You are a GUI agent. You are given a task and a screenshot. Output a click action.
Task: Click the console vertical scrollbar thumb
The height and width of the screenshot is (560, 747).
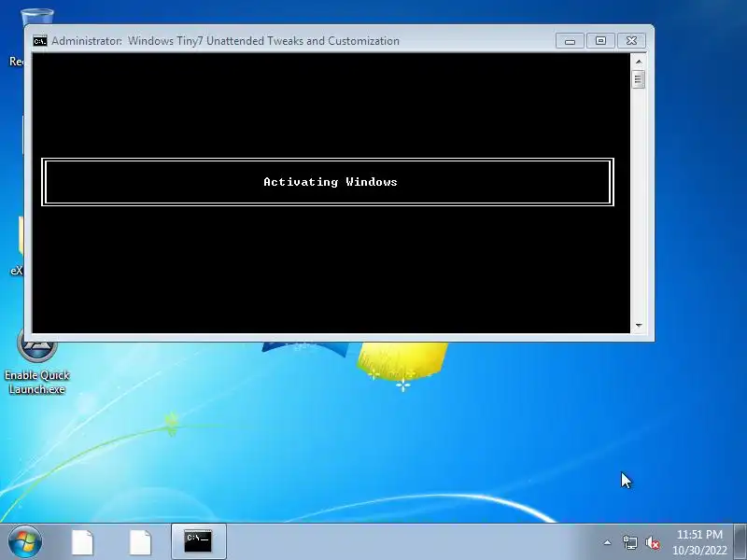point(639,79)
